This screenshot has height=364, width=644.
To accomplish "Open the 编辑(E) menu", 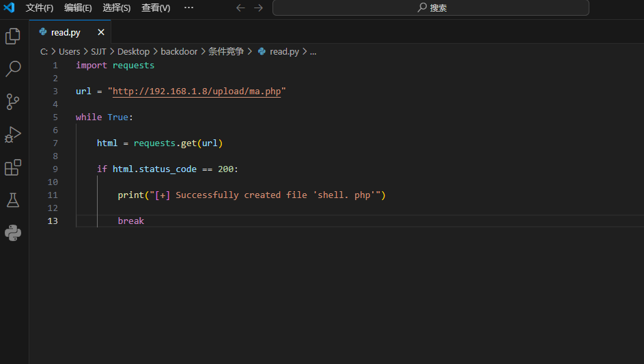I will click(78, 8).
